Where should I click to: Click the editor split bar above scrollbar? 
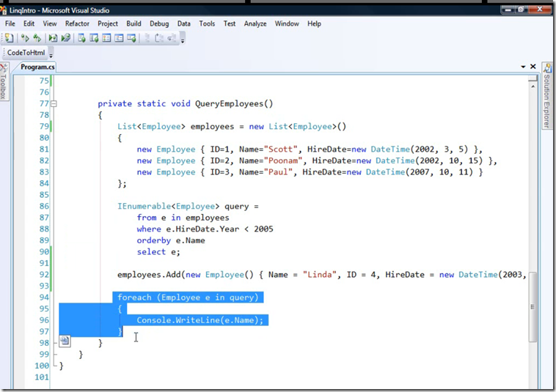(533, 78)
